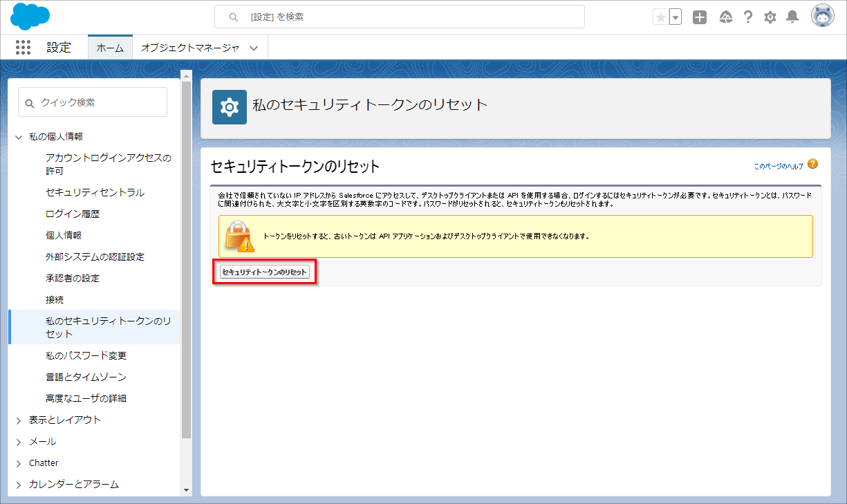Open the setup gear menu
The height and width of the screenshot is (504, 847).
[770, 17]
